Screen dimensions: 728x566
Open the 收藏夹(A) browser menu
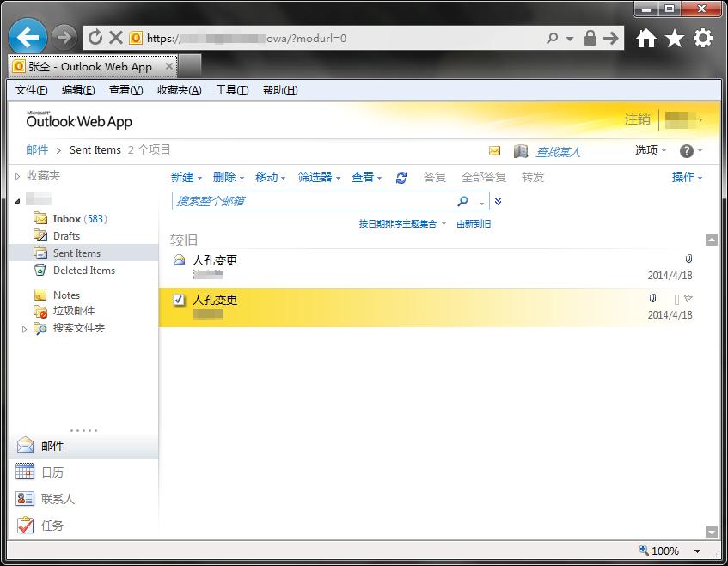[179, 90]
